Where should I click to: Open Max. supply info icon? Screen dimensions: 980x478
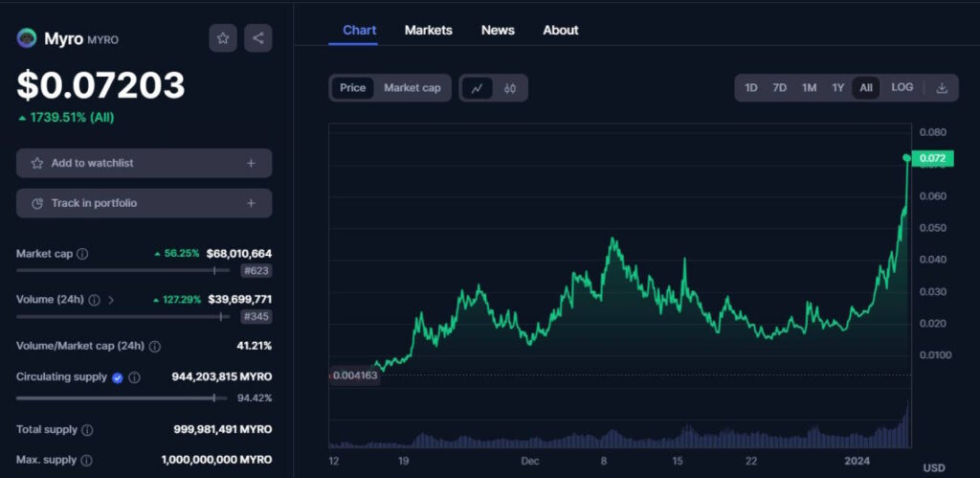(87, 460)
